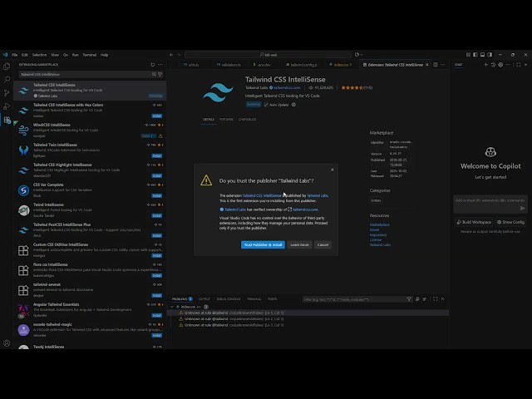Screen dimensions: 532x399
Task: Open the Repository link under Resources
Action: pyautogui.click(x=378, y=234)
